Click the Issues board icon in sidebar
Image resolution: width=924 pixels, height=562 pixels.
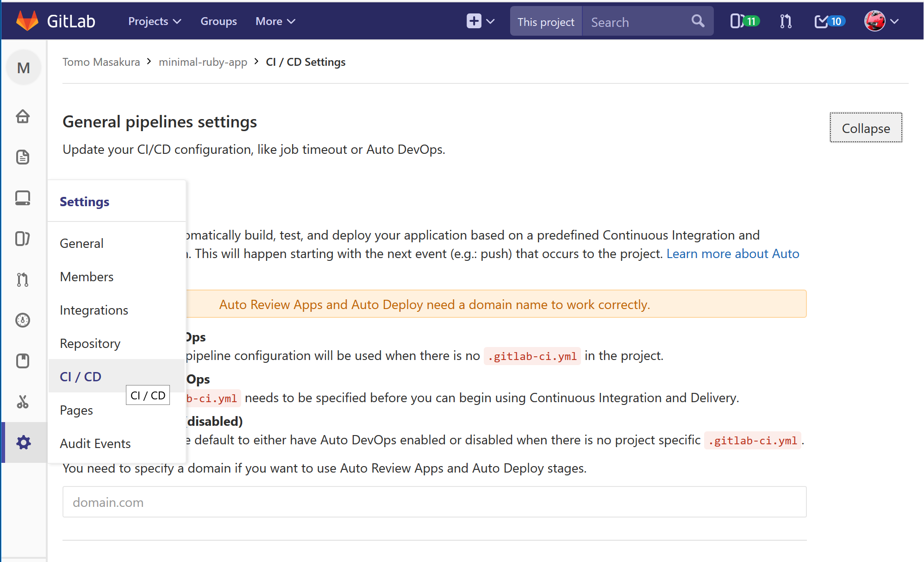23,239
